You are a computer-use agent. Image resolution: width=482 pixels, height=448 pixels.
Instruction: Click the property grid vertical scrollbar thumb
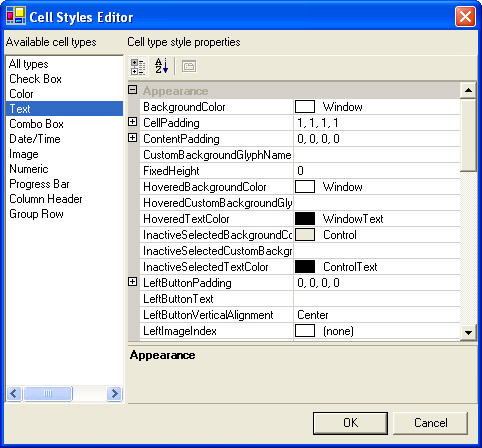(x=468, y=135)
